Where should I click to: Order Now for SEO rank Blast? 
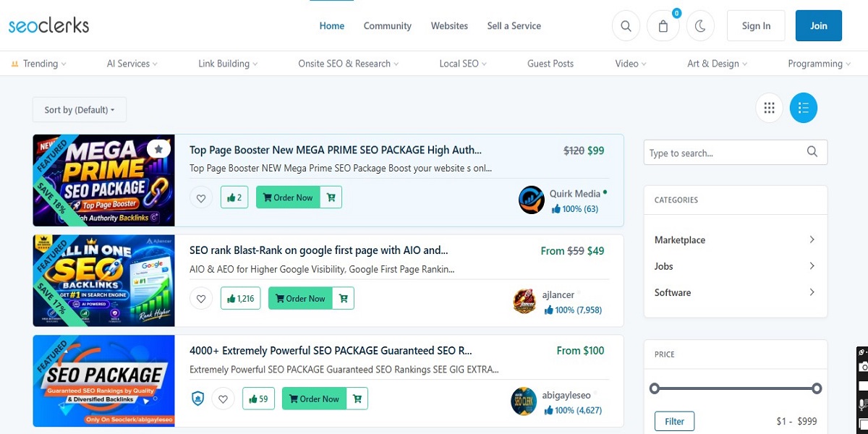[x=300, y=298]
